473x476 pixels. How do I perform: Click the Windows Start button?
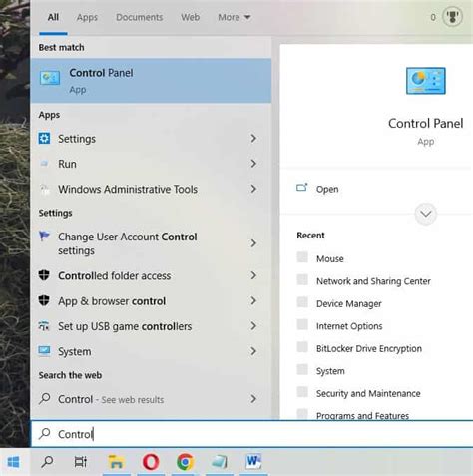[x=14, y=462]
